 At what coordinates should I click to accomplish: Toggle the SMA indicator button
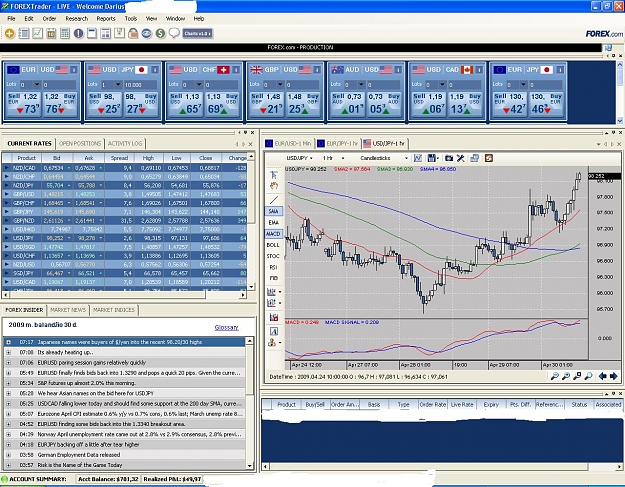[273, 211]
